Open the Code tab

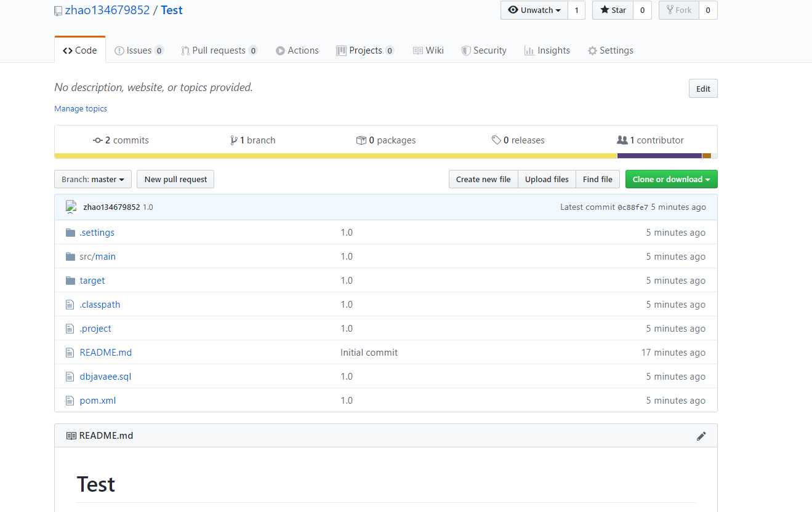tap(80, 50)
